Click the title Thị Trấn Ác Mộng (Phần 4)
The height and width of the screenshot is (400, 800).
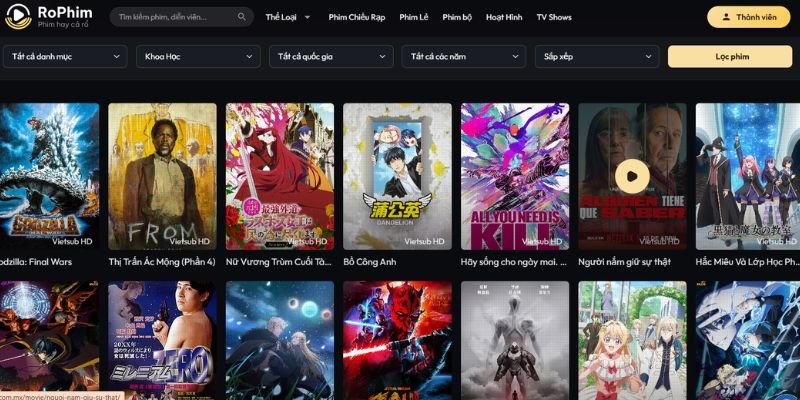tap(162, 262)
